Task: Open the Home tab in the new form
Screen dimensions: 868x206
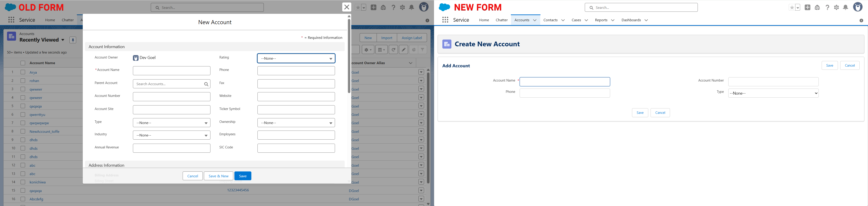Action: click(484, 20)
